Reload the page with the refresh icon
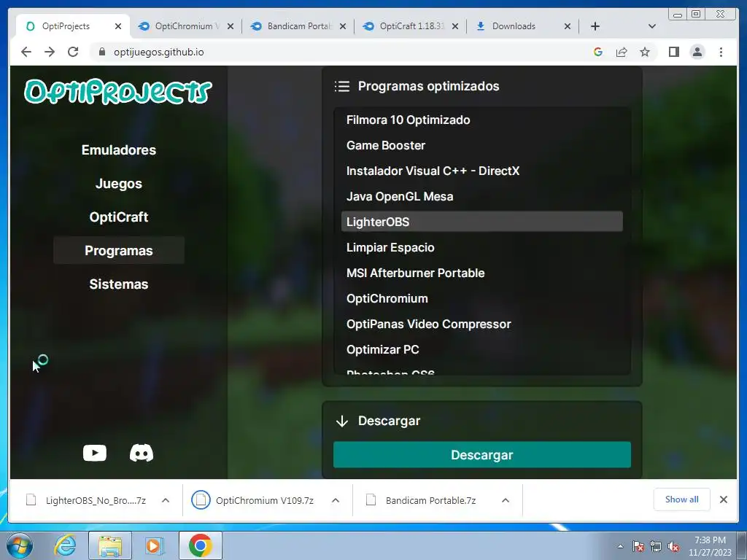Viewport: 747px width, 560px height. point(73,52)
